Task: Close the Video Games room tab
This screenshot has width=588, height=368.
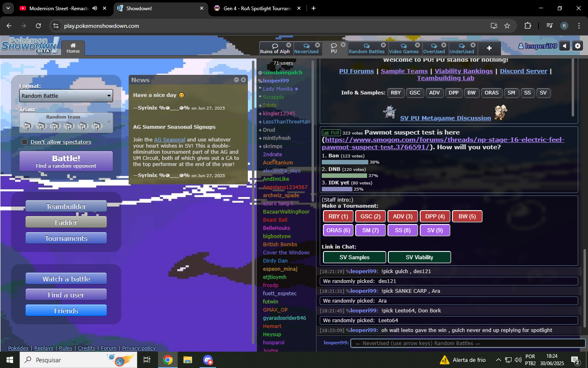Action: 417,45
